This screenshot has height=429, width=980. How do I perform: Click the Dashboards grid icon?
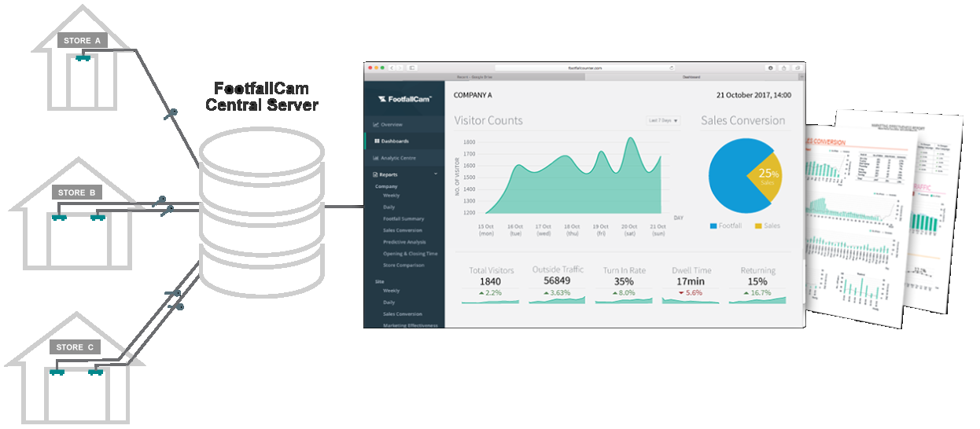point(377,141)
